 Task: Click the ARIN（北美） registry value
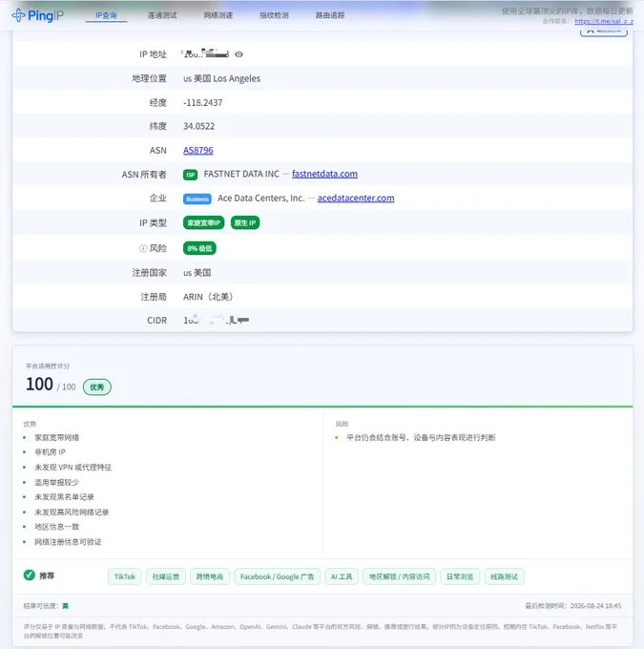pos(208,297)
